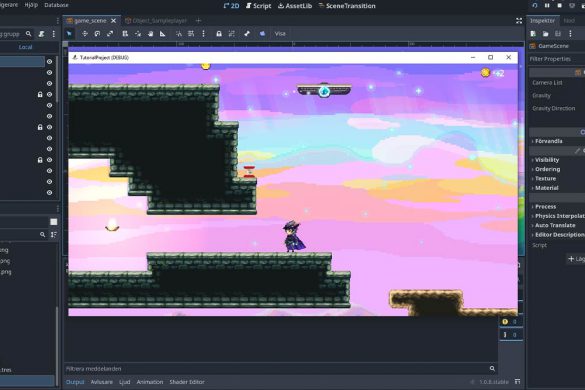Open the AssetLib workspace

[295, 6]
